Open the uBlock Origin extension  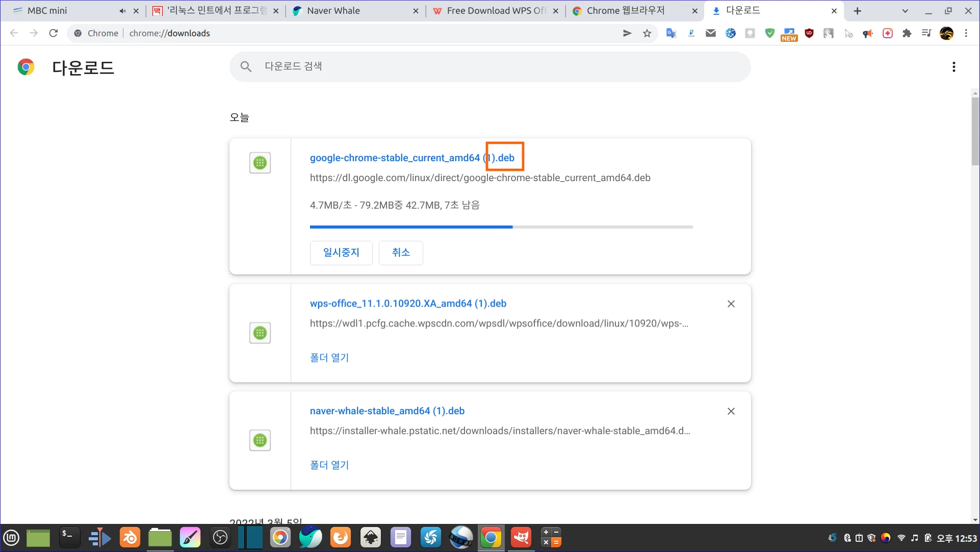point(809,33)
